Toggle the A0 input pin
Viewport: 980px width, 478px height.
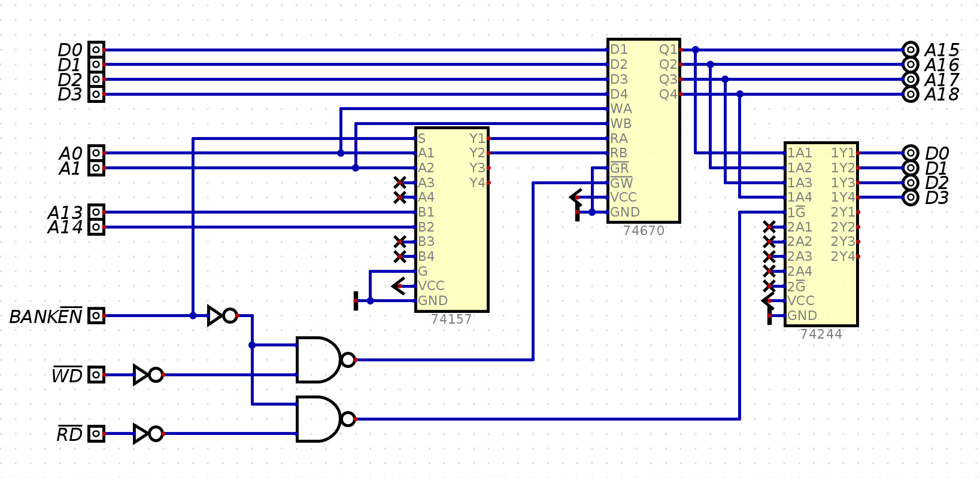(96, 153)
